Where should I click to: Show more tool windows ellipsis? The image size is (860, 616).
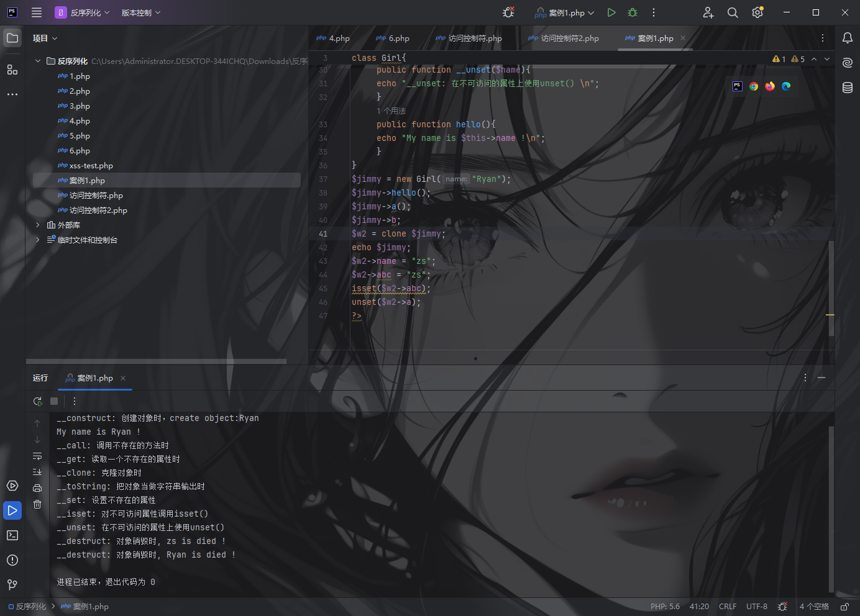coord(12,94)
